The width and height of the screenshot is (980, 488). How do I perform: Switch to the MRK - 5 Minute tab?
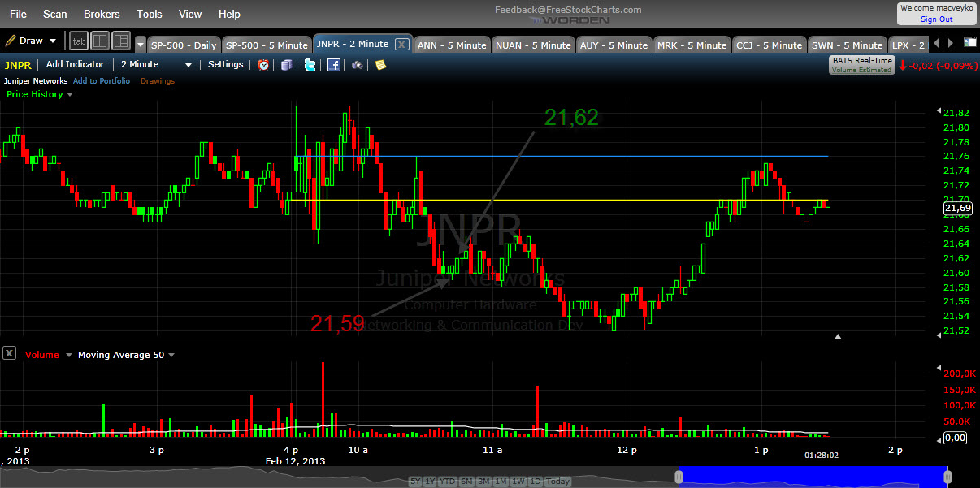pos(692,45)
